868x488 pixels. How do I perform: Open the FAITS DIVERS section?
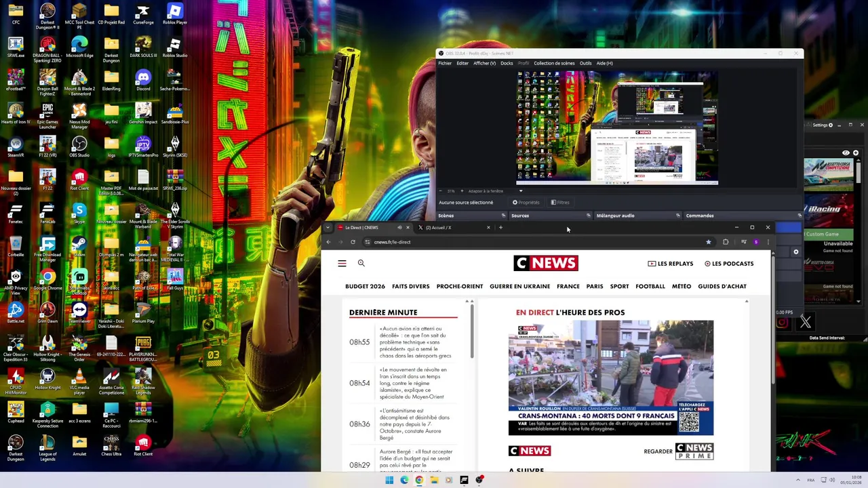pos(411,287)
